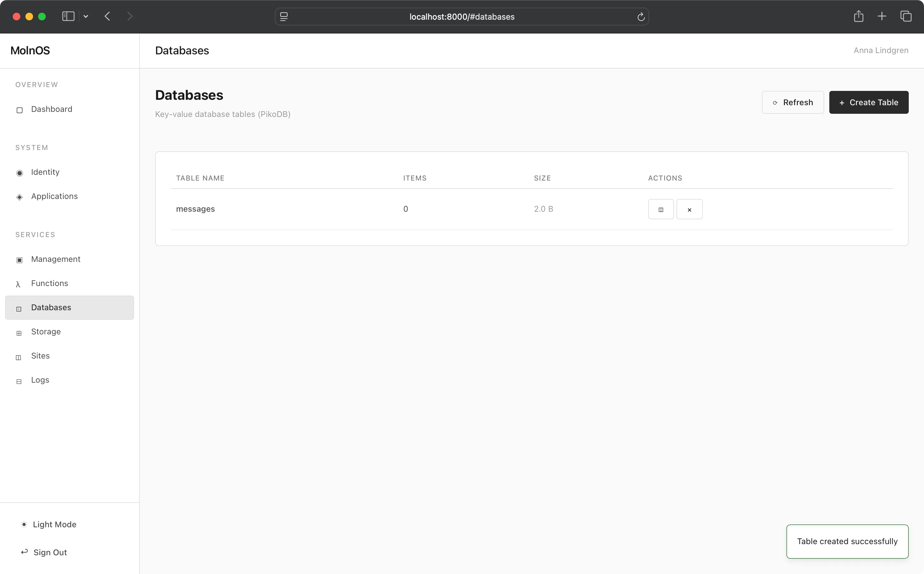Open Storage from the Services sidebar
Image resolution: width=924 pixels, height=574 pixels.
[45, 331]
